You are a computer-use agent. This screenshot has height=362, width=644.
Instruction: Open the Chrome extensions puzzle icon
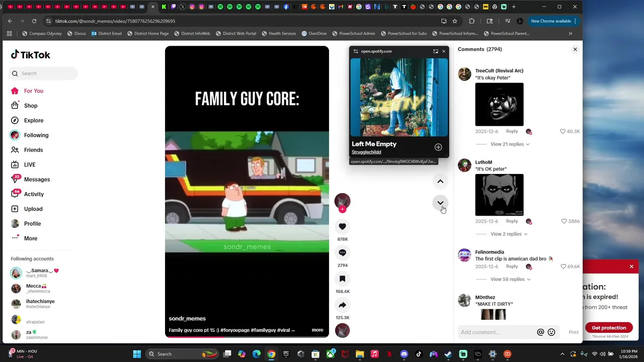point(471,21)
